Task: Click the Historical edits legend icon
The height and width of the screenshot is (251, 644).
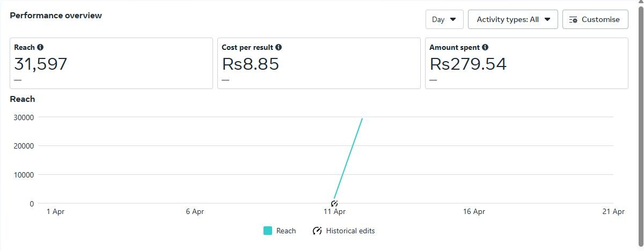Action: (x=317, y=231)
